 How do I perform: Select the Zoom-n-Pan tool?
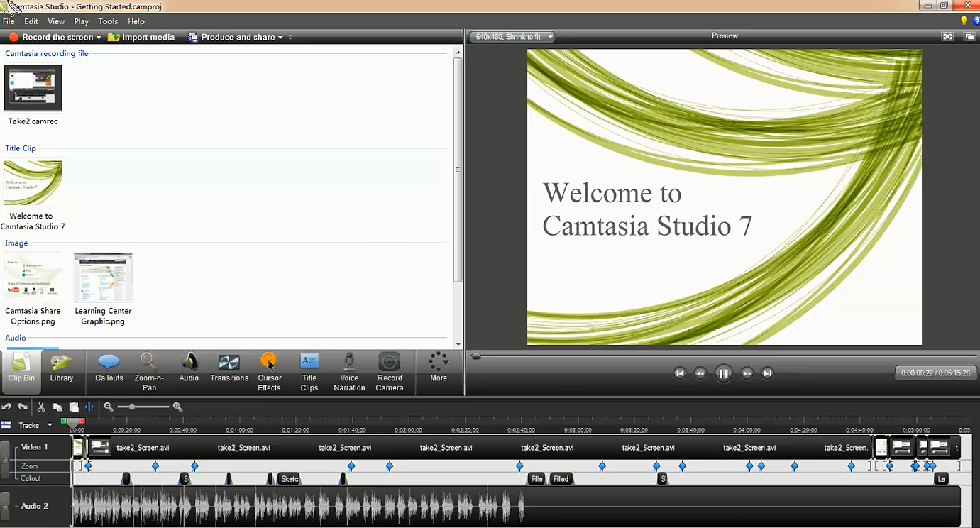[x=148, y=370]
